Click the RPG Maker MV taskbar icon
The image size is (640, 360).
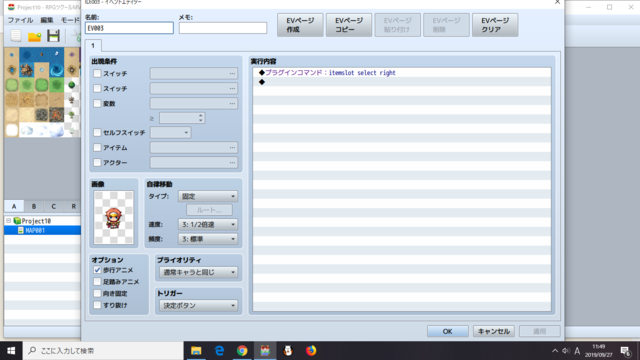click(x=265, y=351)
